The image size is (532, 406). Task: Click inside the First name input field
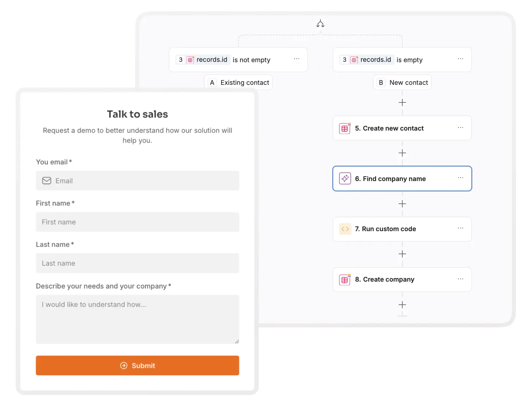pos(137,222)
